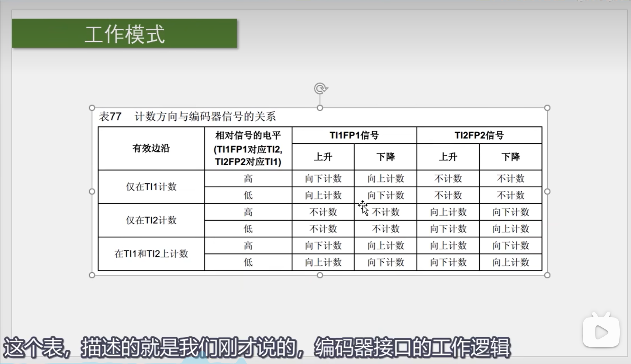Image resolution: width=631 pixels, height=364 pixels.
Task: Click 不计数 in first data row under TI2FP2 下降
Action: (x=511, y=179)
